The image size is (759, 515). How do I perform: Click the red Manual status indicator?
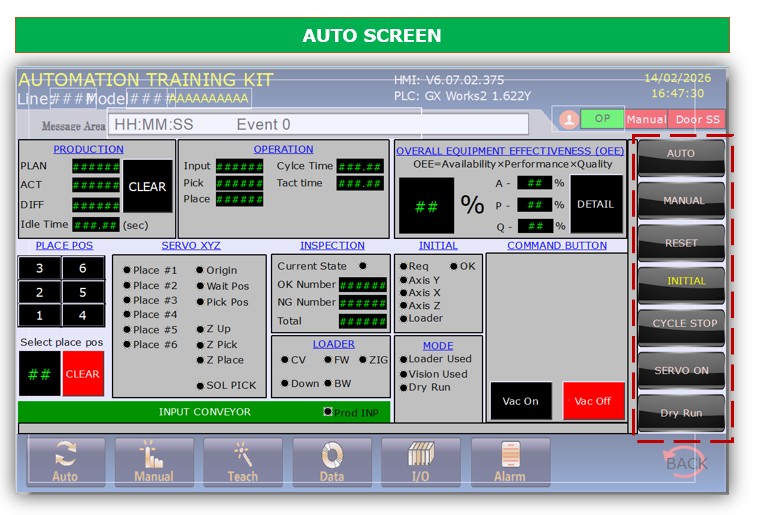tap(646, 119)
